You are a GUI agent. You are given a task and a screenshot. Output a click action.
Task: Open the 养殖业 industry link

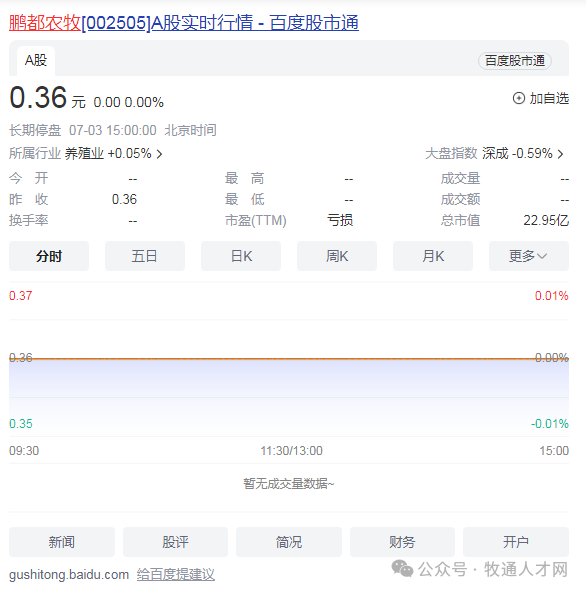click(x=84, y=154)
